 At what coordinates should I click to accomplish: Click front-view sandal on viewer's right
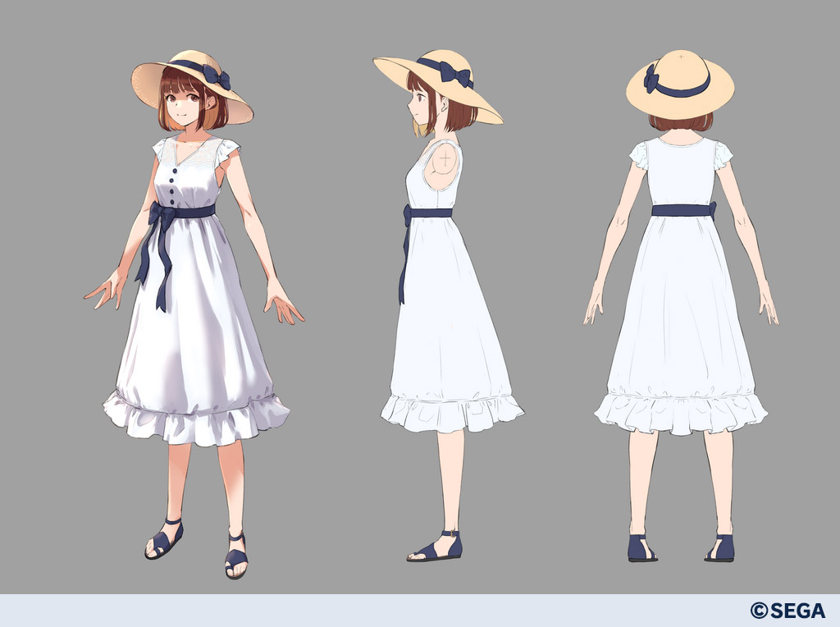235,556
